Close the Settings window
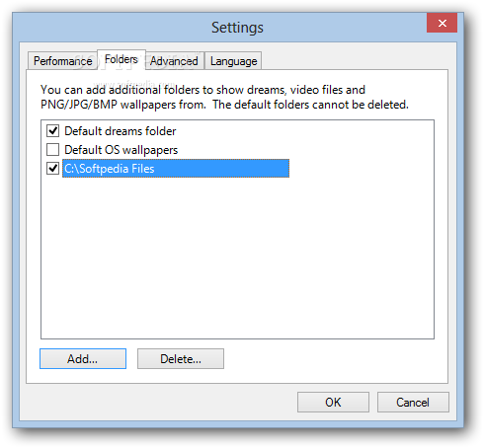The width and height of the screenshot is (484, 448). click(442, 23)
